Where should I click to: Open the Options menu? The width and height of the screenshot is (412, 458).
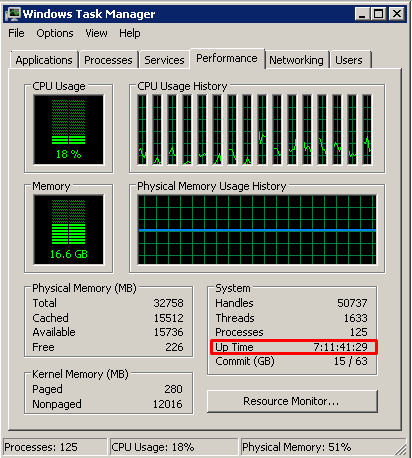[55, 33]
